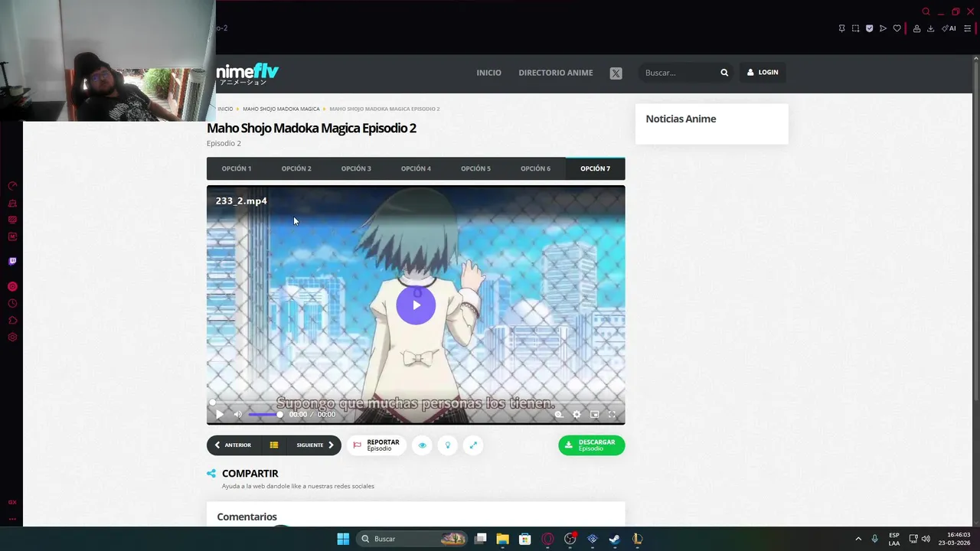The height and width of the screenshot is (551, 980).
Task: Click the browser snapshot capture icon
Action: (x=855, y=28)
